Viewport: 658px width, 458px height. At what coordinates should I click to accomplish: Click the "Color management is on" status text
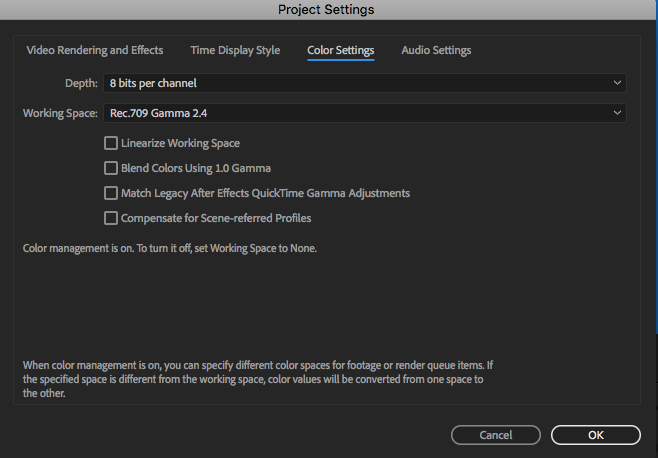169,247
